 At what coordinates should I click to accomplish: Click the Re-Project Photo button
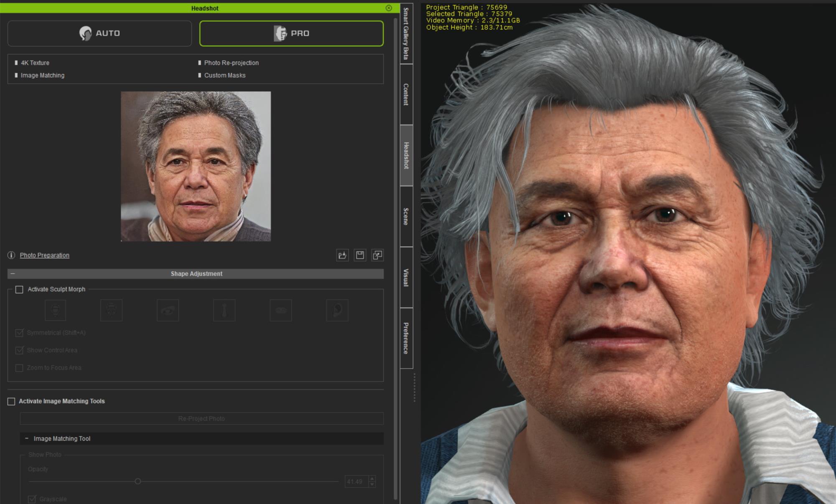(201, 419)
